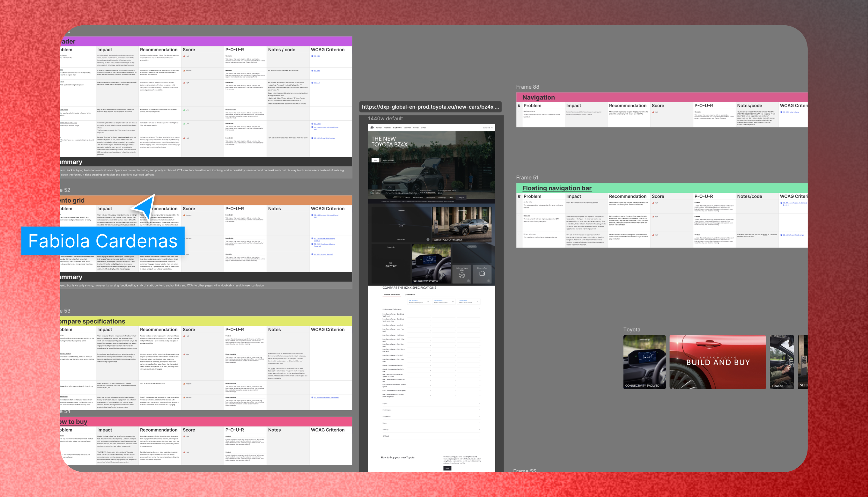Click the '1440w default' frame label

385,119
